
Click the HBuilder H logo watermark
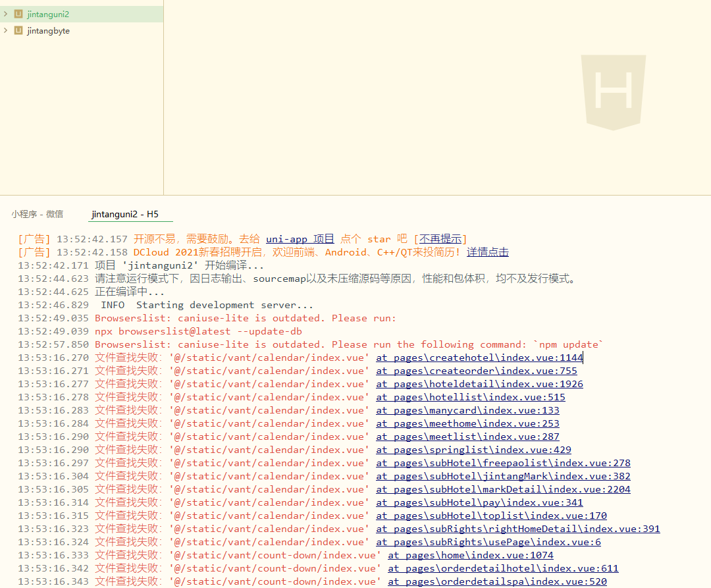(x=613, y=92)
